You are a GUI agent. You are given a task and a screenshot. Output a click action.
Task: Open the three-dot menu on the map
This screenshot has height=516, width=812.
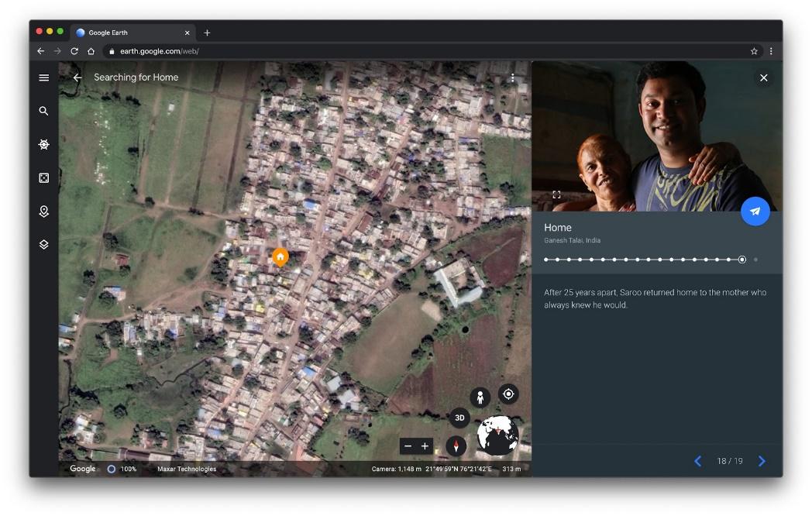click(513, 77)
